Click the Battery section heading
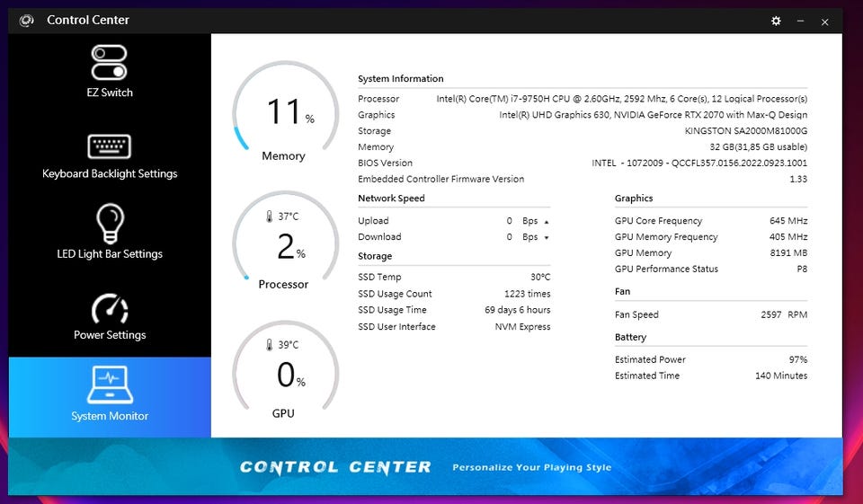The height and width of the screenshot is (504, 863). [631, 337]
